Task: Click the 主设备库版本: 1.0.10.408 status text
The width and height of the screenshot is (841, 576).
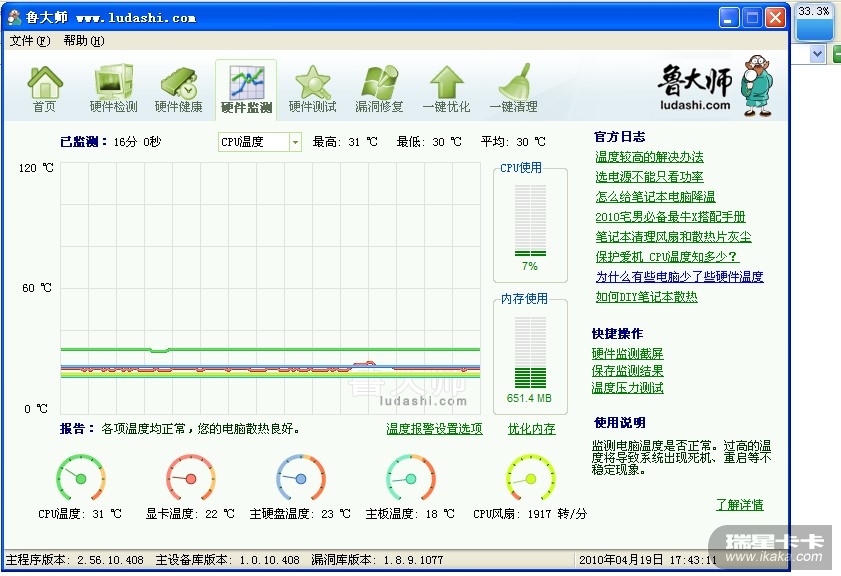Action: coord(227,560)
